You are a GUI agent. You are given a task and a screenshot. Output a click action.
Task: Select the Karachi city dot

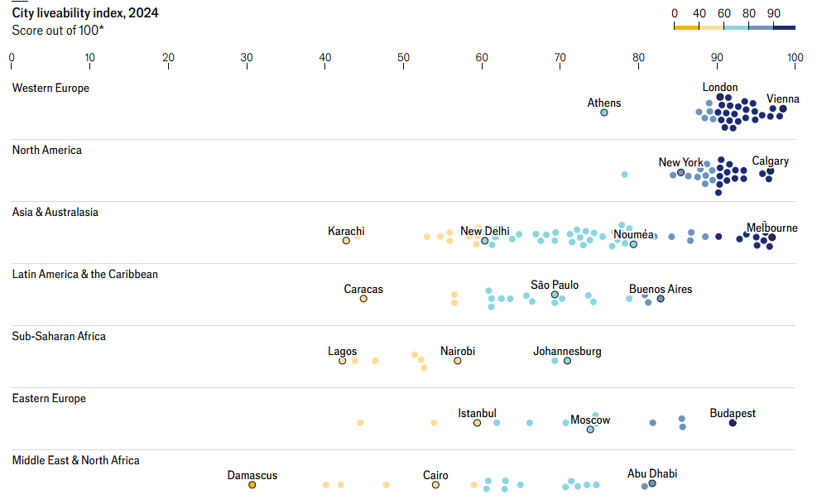coord(347,241)
